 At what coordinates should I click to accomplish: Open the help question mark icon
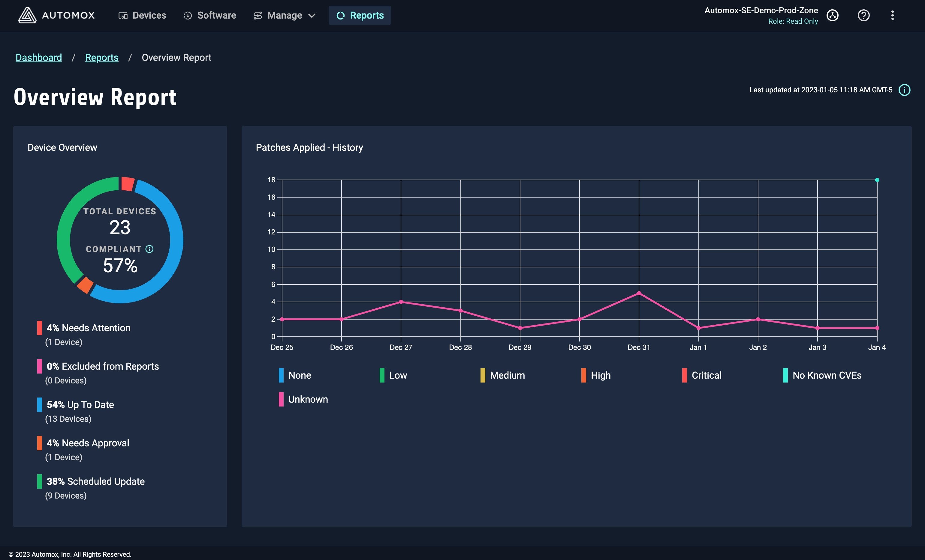pos(863,15)
